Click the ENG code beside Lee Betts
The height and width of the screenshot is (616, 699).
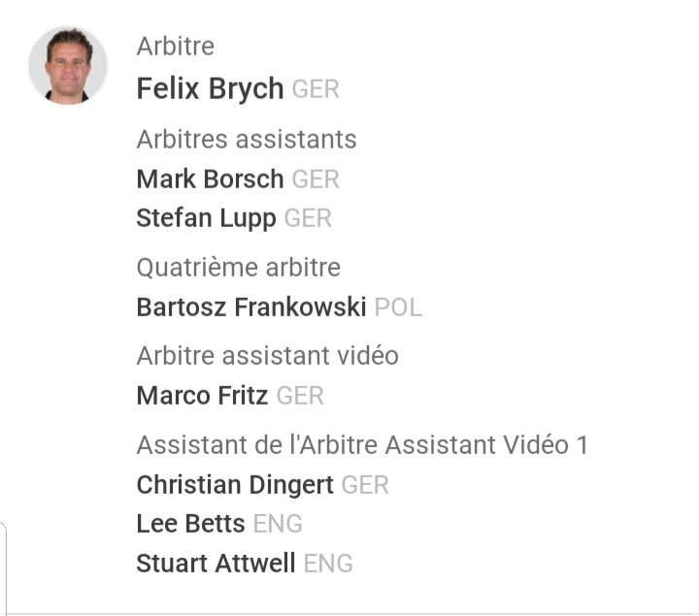278,524
